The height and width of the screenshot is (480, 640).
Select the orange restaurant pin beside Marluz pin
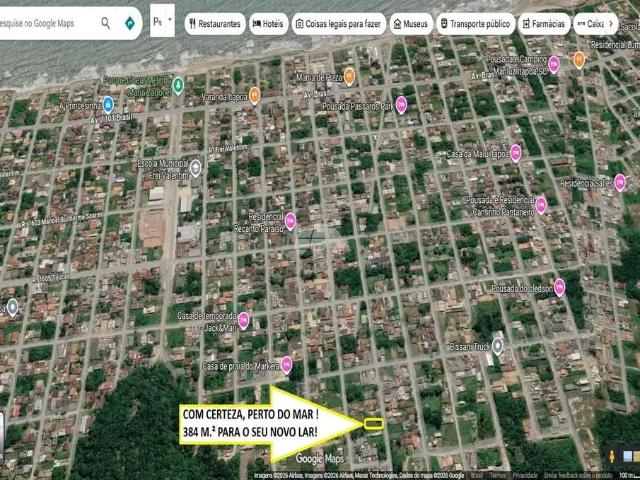point(579,60)
